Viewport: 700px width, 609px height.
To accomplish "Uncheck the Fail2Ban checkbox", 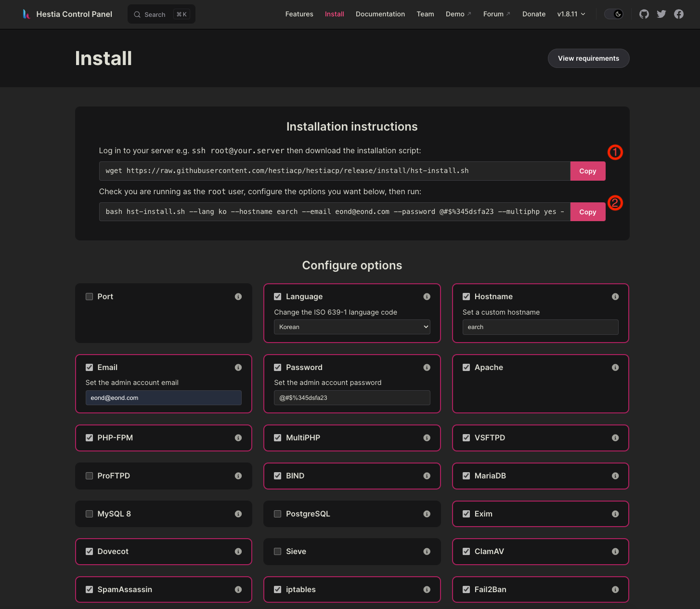I will [466, 589].
